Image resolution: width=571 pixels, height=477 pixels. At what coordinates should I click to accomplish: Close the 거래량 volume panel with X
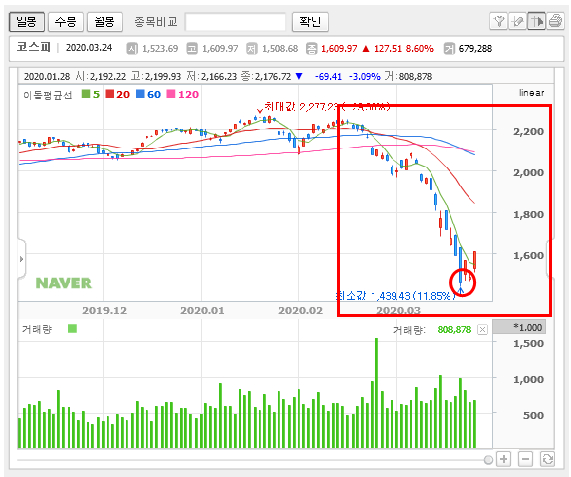482,330
